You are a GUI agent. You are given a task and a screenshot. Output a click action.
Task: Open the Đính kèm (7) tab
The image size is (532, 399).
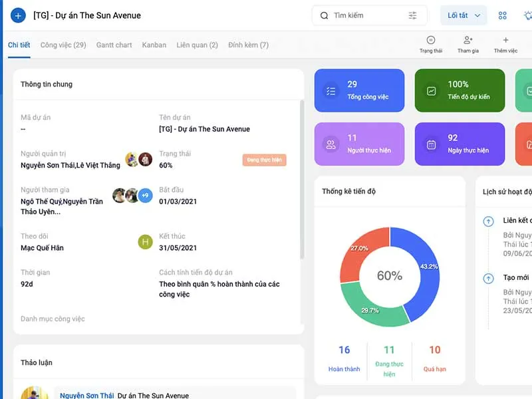click(x=248, y=45)
